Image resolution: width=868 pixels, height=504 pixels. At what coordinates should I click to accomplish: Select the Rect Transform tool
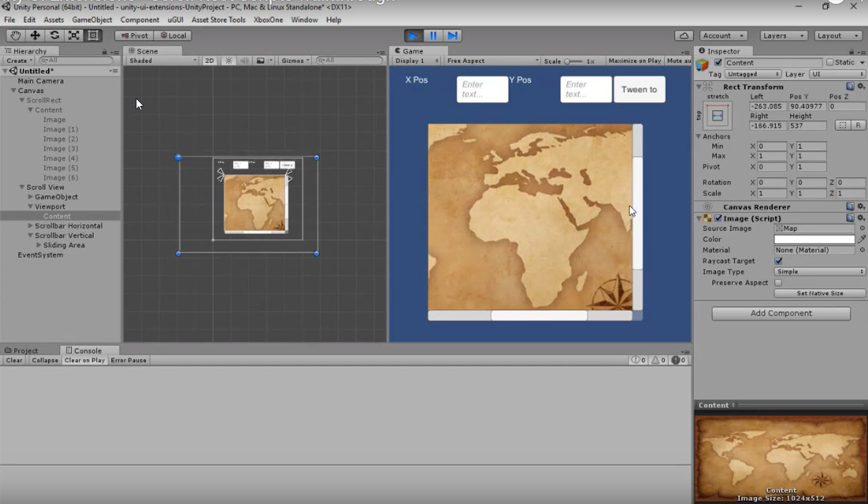93,36
